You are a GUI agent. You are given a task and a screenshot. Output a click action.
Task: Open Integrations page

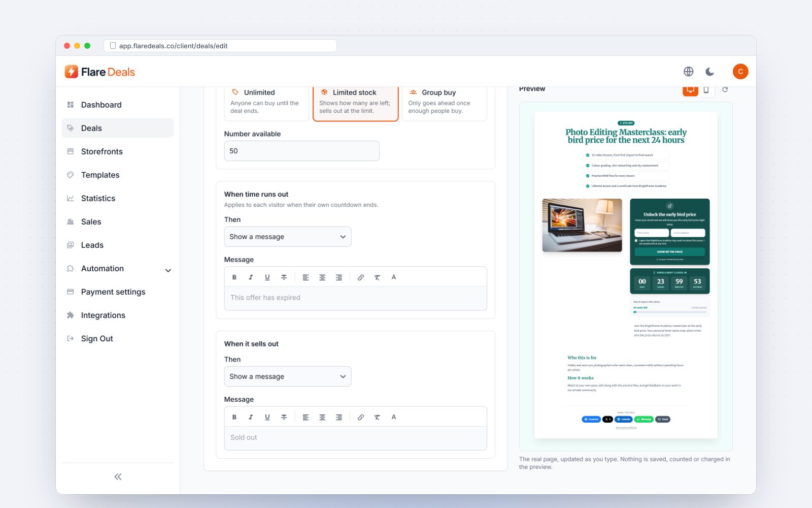coord(118,315)
